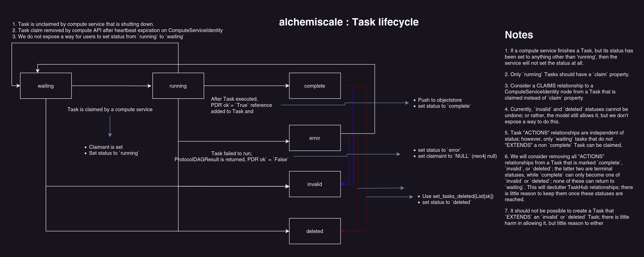The height and width of the screenshot is (257, 644).
Task: Select the "error" state box
Action: click(x=315, y=138)
